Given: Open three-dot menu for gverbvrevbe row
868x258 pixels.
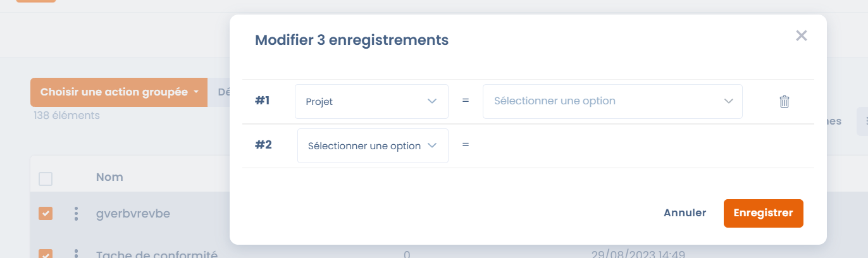Looking at the screenshot, I should click(76, 214).
